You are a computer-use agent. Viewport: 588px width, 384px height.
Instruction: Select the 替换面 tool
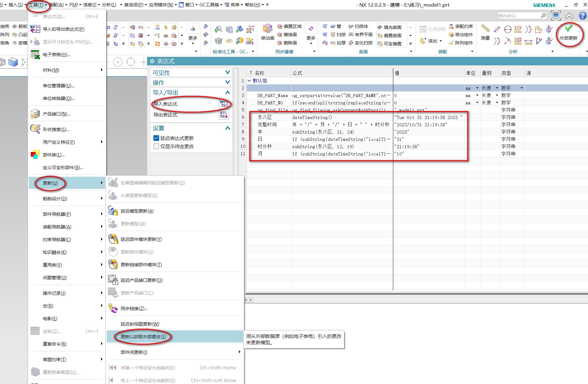coord(287,35)
